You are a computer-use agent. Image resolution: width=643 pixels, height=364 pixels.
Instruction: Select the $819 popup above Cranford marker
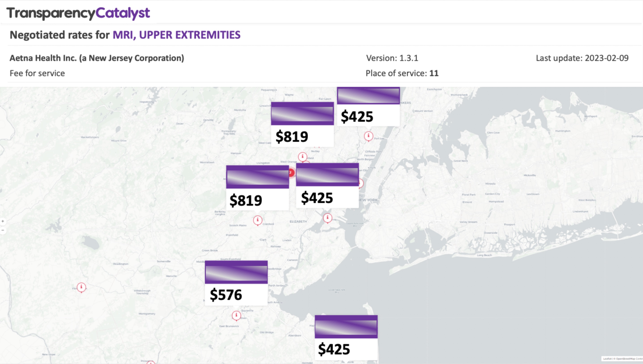click(257, 188)
